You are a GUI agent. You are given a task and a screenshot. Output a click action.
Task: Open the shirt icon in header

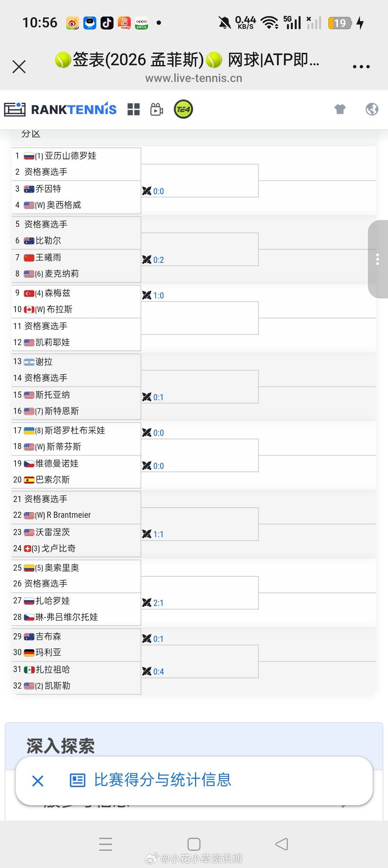340,109
